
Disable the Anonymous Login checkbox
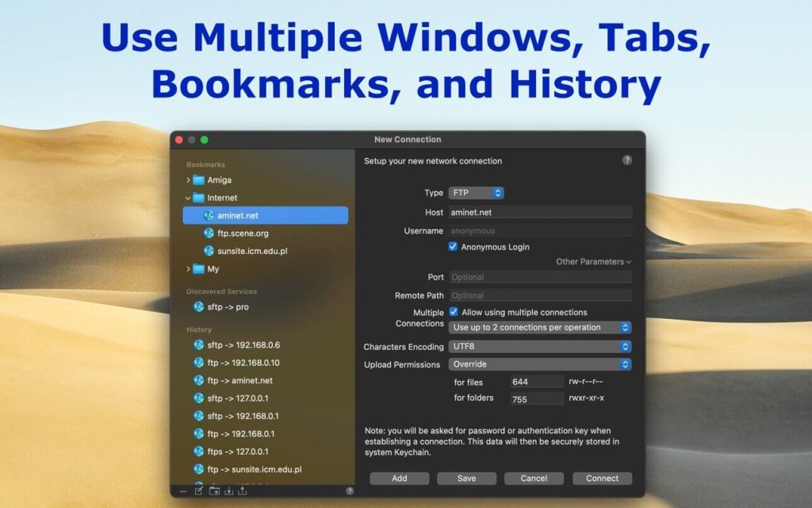(x=454, y=247)
